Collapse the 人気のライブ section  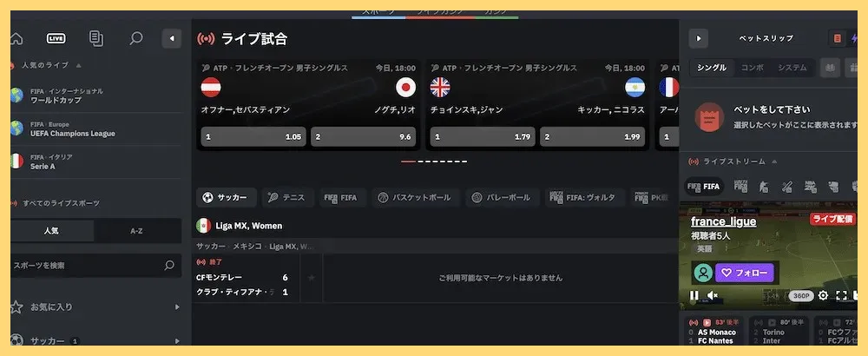79,65
